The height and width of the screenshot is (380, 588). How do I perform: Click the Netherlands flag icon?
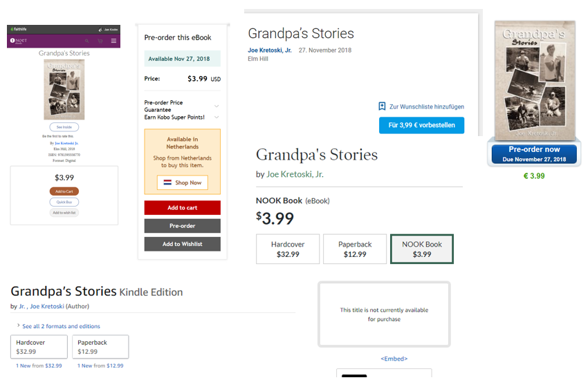tap(167, 183)
